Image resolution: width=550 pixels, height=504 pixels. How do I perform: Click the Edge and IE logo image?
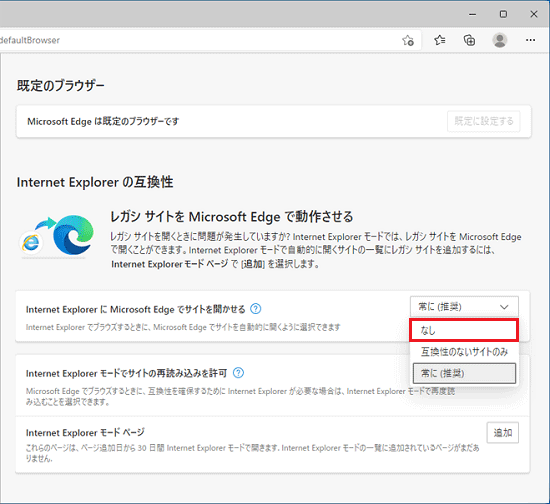56,236
